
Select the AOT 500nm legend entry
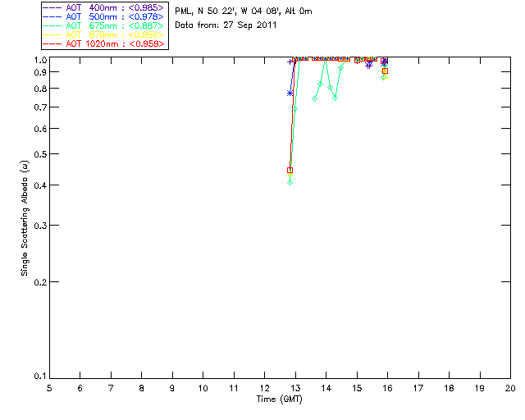[x=103, y=16]
